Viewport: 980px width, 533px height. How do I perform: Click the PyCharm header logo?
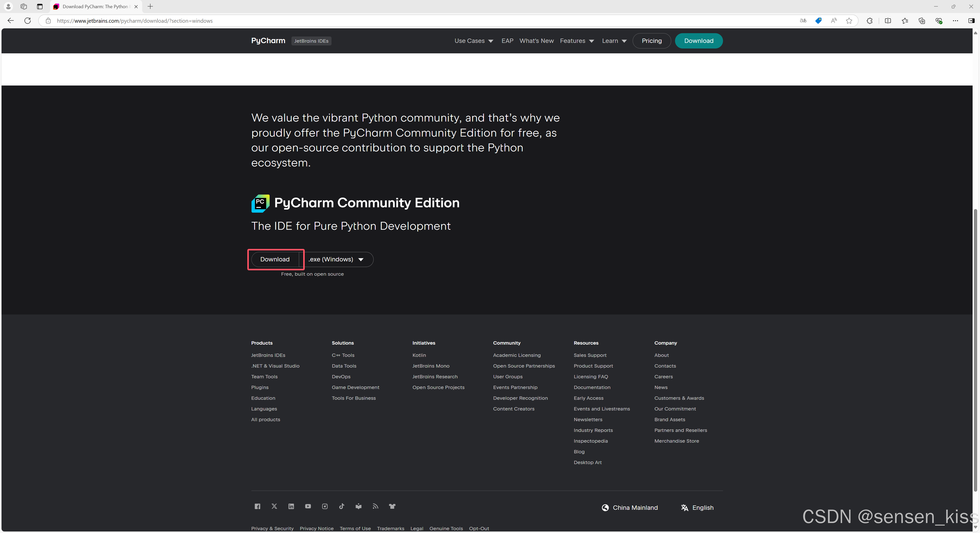tap(268, 41)
